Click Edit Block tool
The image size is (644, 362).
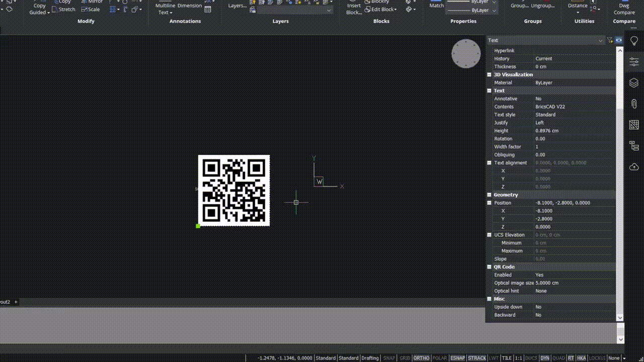pos(380,9)
